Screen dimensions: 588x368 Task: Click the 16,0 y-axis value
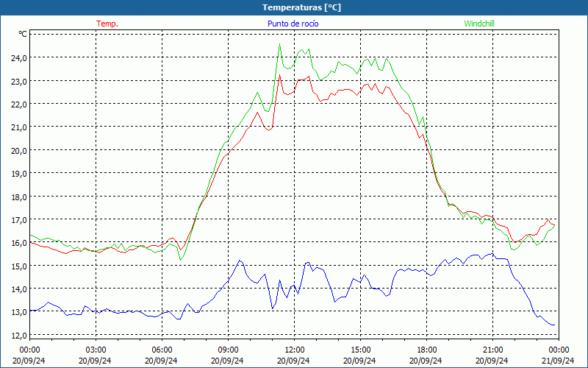[x=20, y=243]
